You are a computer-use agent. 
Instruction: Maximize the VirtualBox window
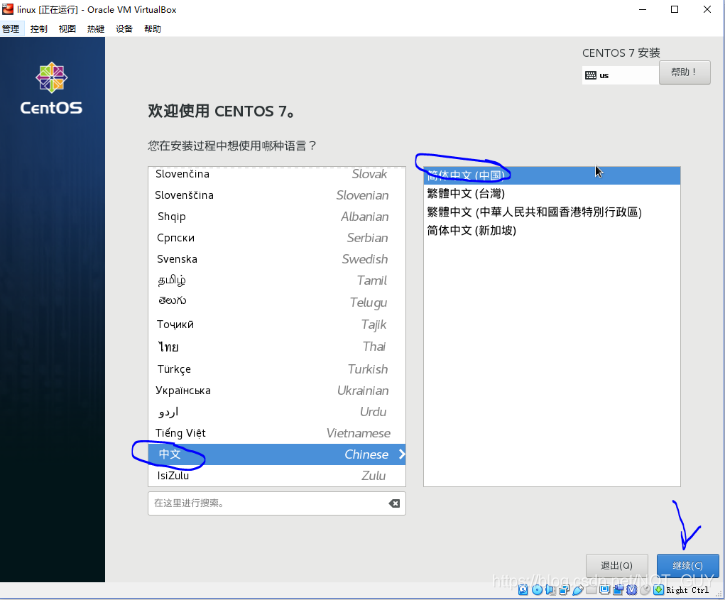[675, 9]
